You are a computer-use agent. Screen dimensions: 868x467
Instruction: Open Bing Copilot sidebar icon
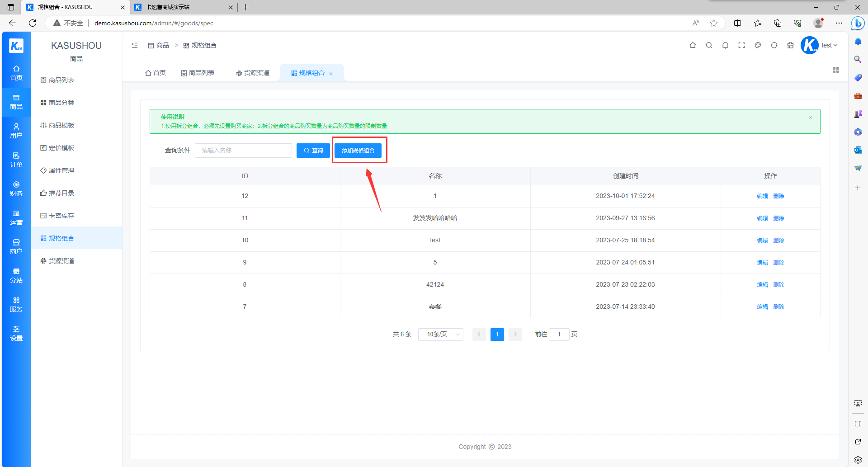pyautogui.click(x=858, y=23)
